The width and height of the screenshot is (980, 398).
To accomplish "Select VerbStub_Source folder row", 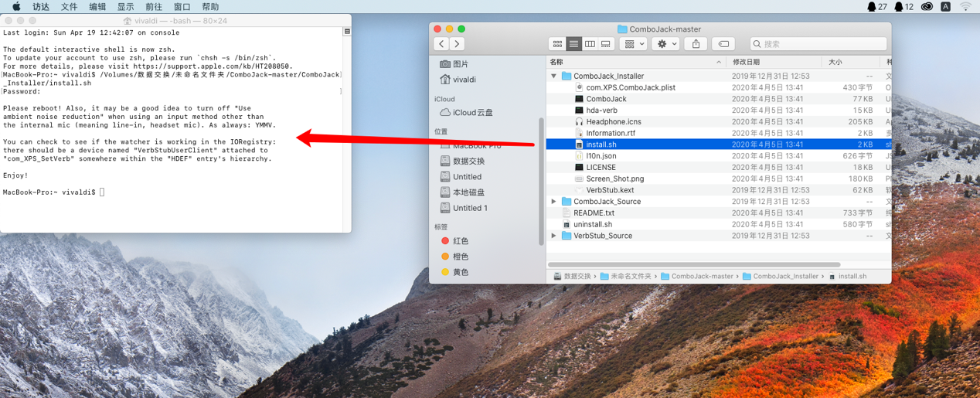I will coord(718,236).
